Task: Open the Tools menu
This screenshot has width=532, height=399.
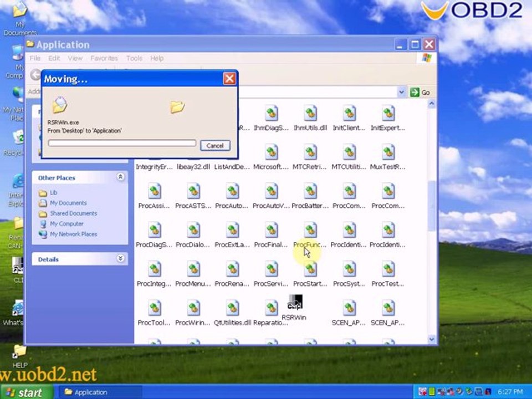Action: coord(134,58)
